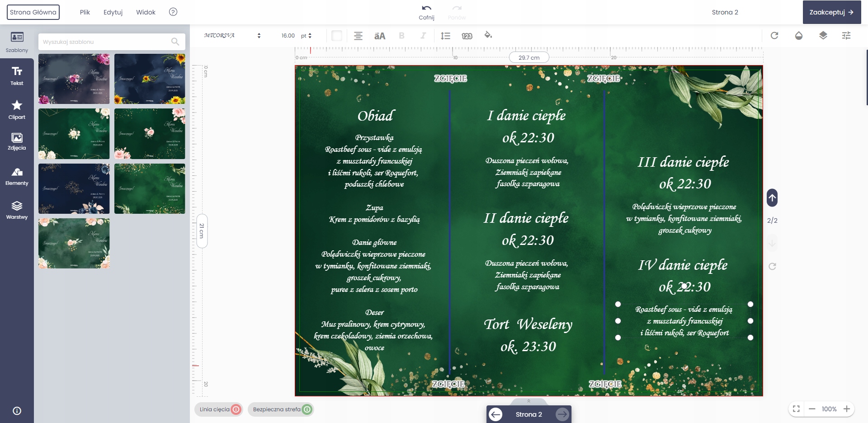Image resolution: width=868 pixels, height=423 pixels.
Task: Zoom in with the plus icon
Action: 847,409
